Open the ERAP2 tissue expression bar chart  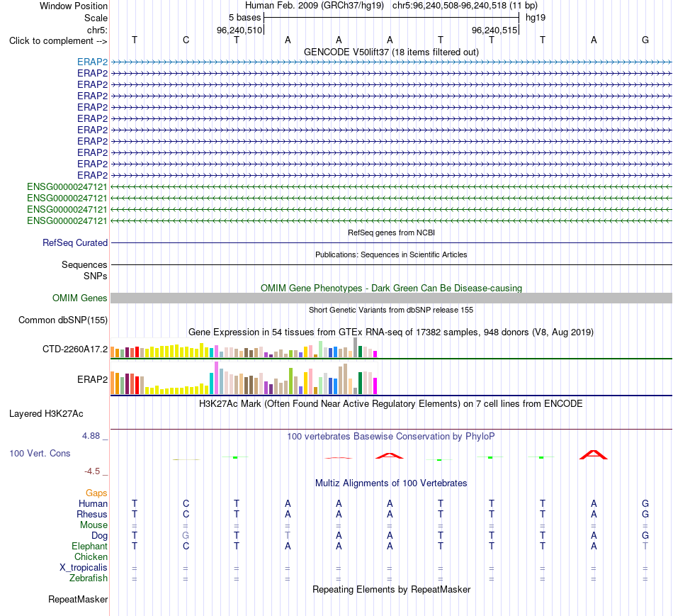pyautogui.click(x=244, y=378)
